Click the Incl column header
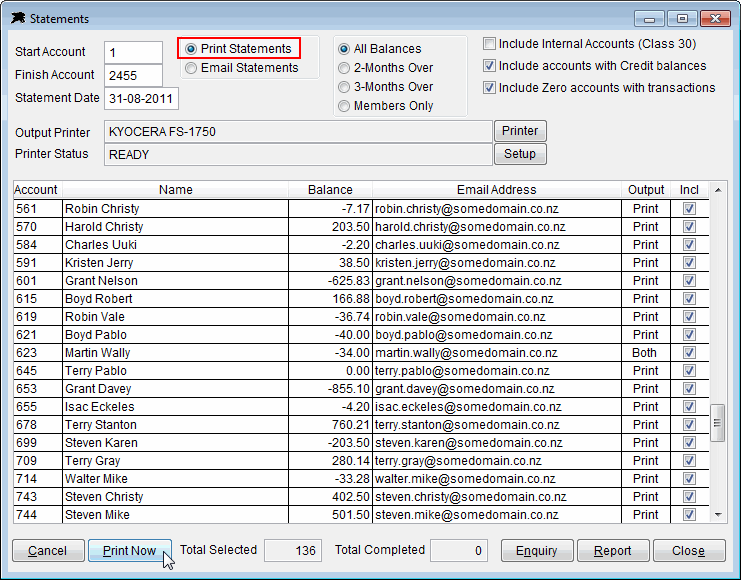Viewport: 741px width, 580px height. click(x=689, y=190)
